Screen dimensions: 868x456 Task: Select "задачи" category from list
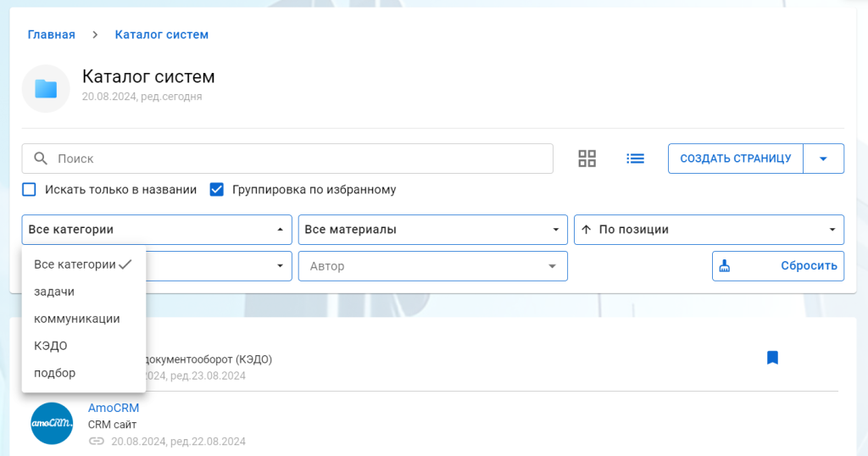54,292
